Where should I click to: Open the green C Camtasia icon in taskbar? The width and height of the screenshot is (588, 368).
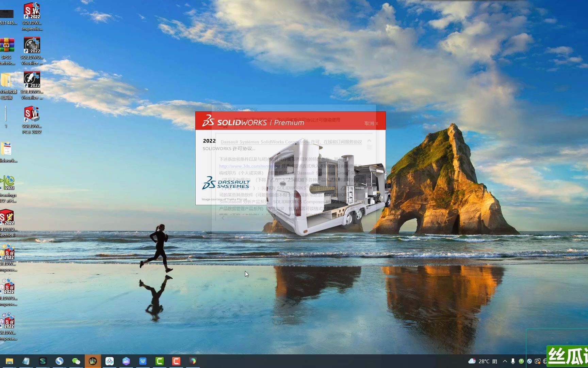[x=160, y=361]
